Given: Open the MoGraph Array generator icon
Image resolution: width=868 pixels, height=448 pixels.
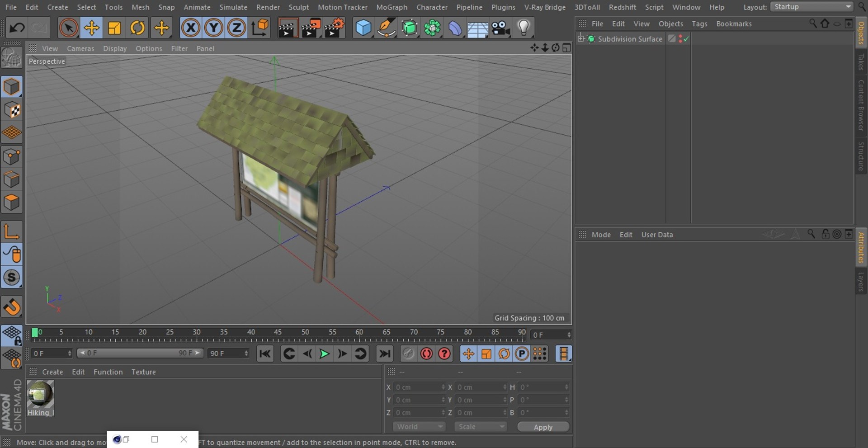Looking at the screenshot, I should coord(432,28).
